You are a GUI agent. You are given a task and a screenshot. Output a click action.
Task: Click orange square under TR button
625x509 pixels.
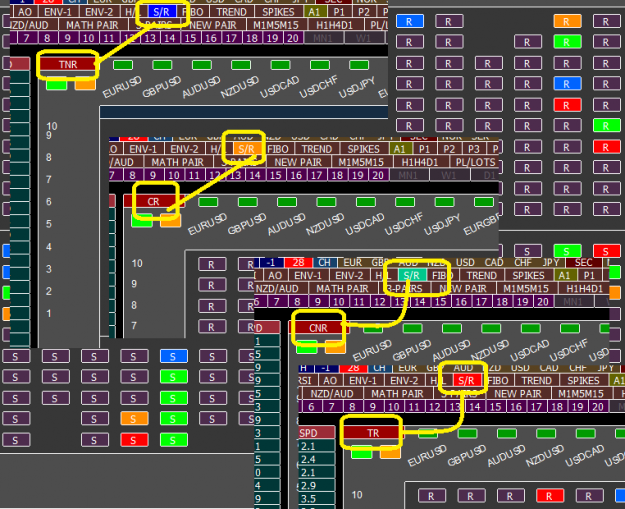point(390,453)
